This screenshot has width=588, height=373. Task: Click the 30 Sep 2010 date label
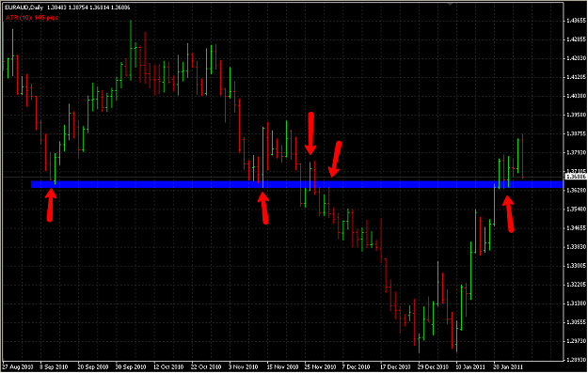click(130, 366)
